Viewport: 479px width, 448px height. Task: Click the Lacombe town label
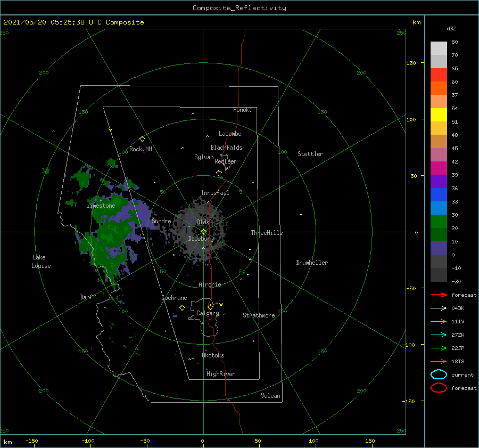pos(230,134)
